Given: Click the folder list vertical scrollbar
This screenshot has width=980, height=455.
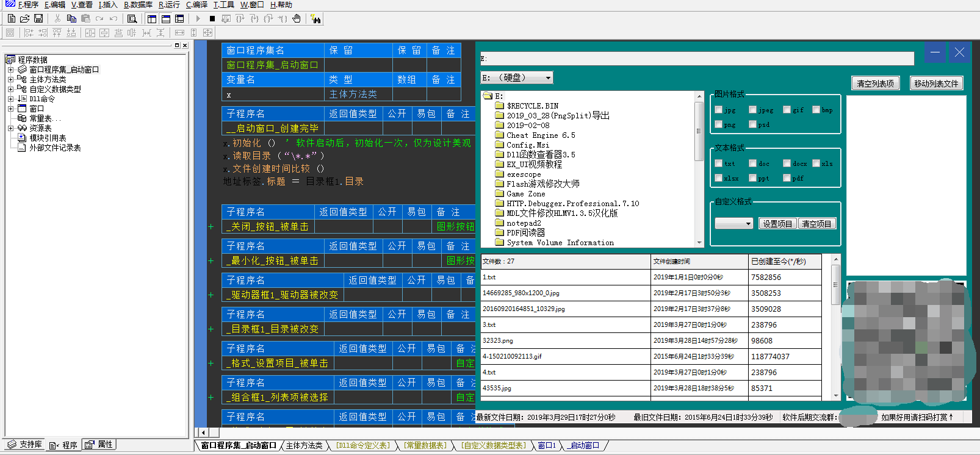Looking at the screenshot, I should coord(699,169).
